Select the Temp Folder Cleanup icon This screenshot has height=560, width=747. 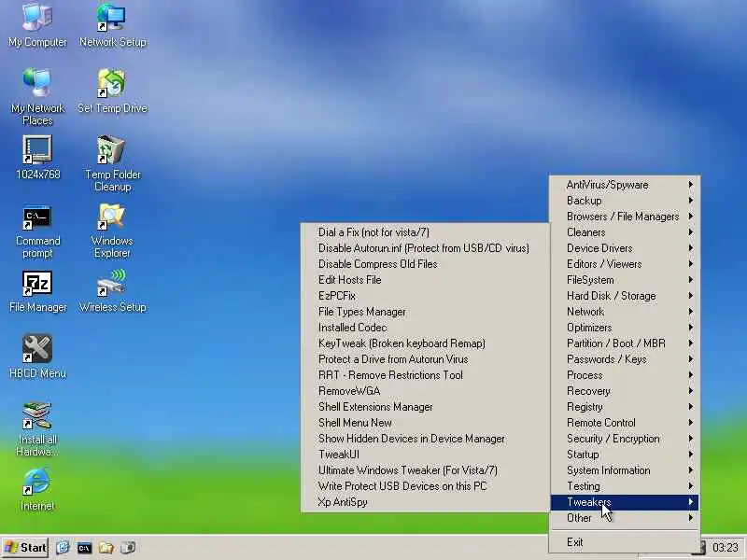(x=112, y=162)
